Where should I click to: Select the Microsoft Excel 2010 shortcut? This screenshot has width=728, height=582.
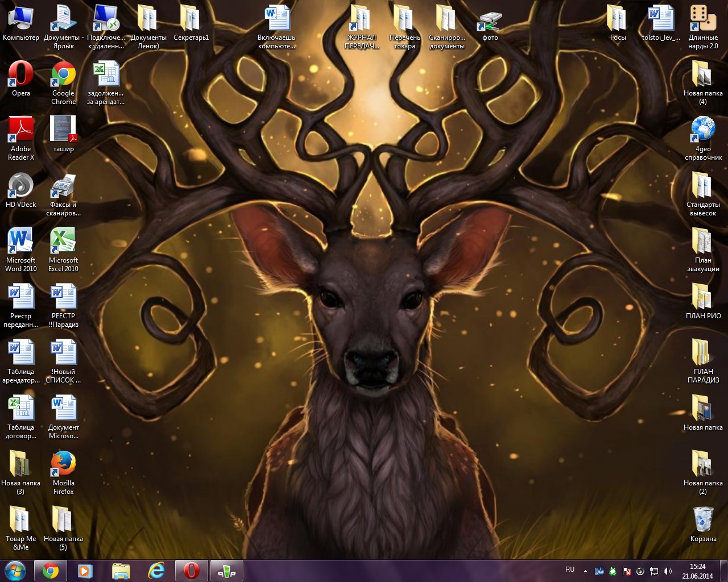coord(63,250)
